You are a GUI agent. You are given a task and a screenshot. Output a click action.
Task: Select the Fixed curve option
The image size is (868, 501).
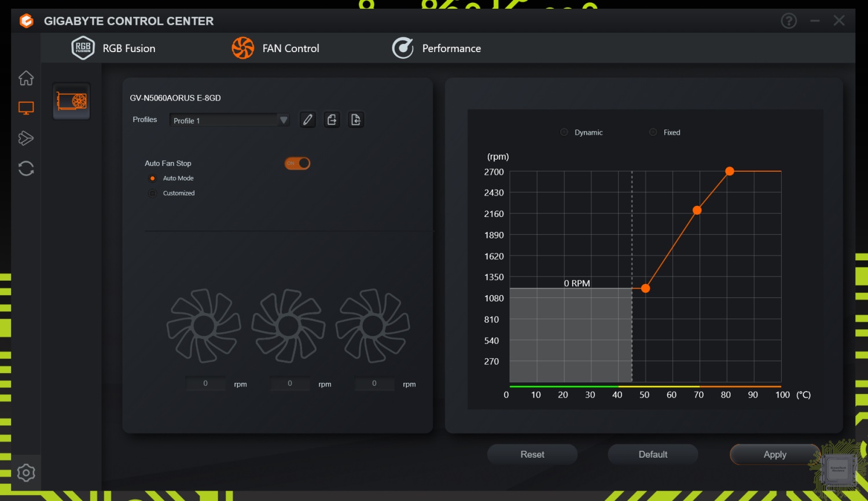[653, 132]
